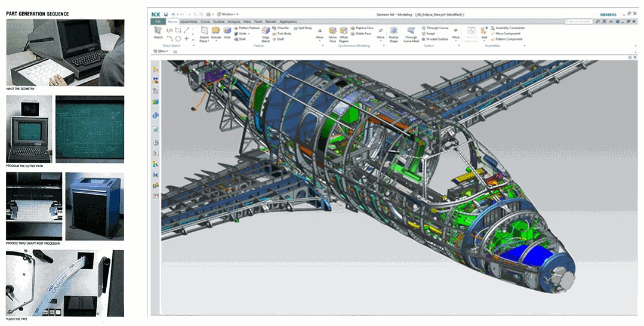Click the blue Help icon in ribbon corner
644x326 pixels.
618,21
